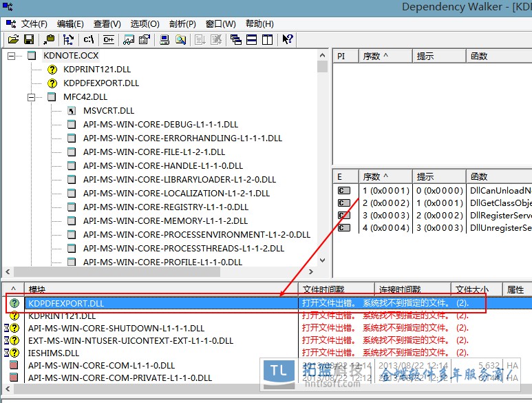Image resolution: width=532 pixels, height=403 pixels.
Task: Select API-MS-WIN-CORE-HANDLE-L1-1-0.DLL in tree
Action: coord(163,166)
